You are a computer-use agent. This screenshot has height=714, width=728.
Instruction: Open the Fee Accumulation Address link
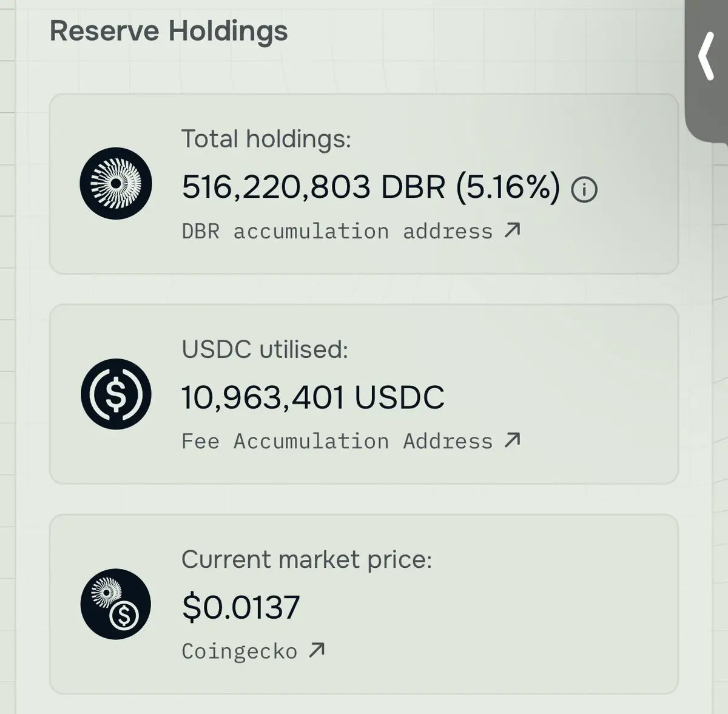click(x=337, y=441)
